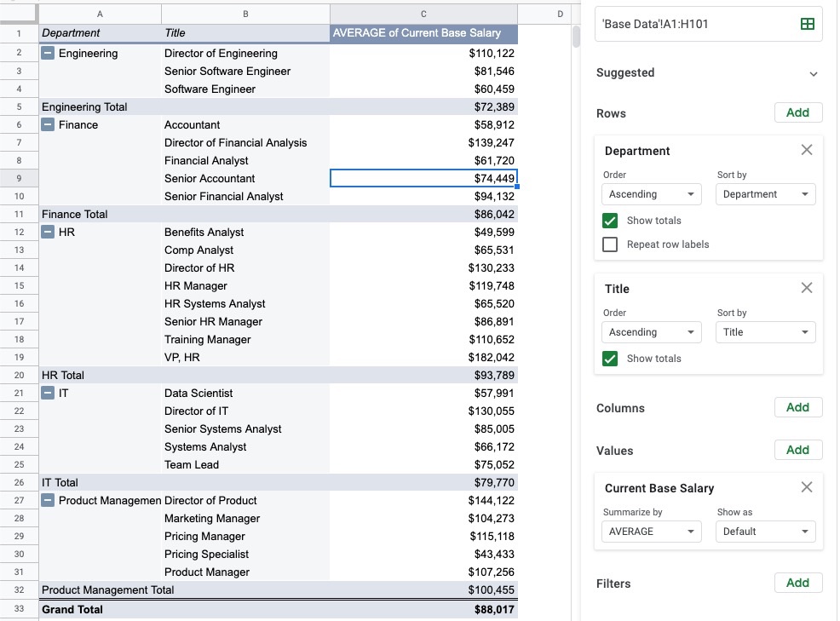Select the cell showing $182,042
This screenshot has height=621, width=840.
pos(423,357)
